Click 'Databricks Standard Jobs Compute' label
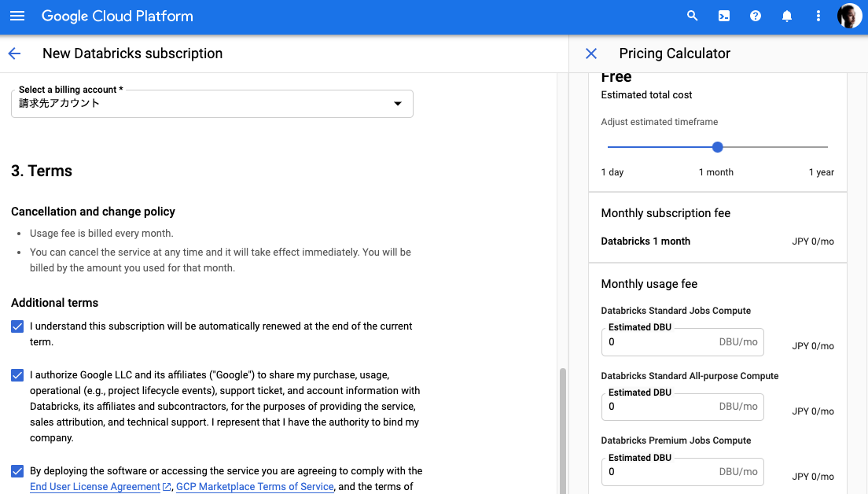The height and width of the screenshot is (494, 868). coord(676,311)
